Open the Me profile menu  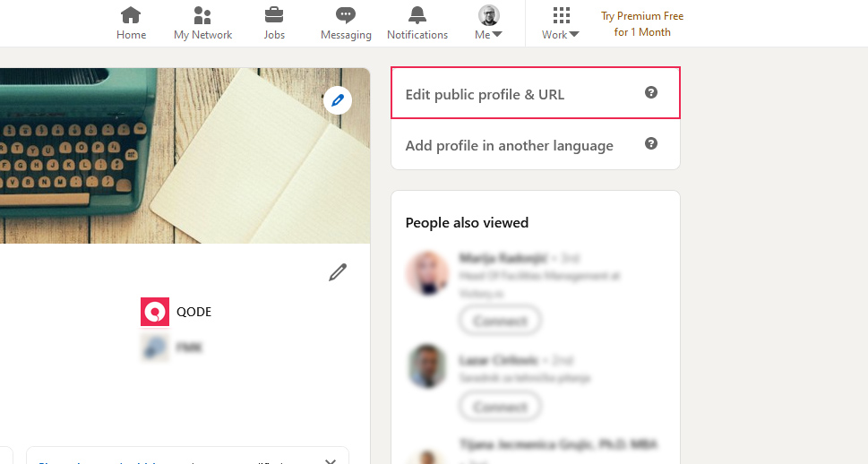[489, 23]
